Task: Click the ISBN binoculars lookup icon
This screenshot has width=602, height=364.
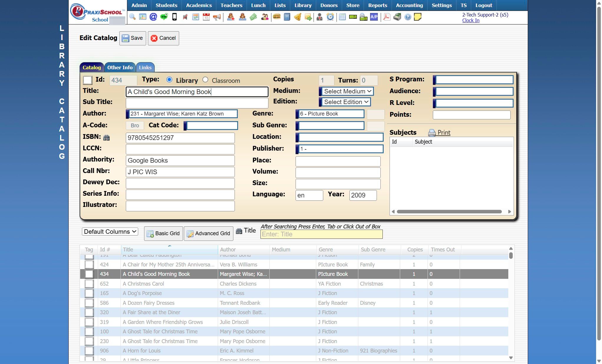Action: coord(107,138)
